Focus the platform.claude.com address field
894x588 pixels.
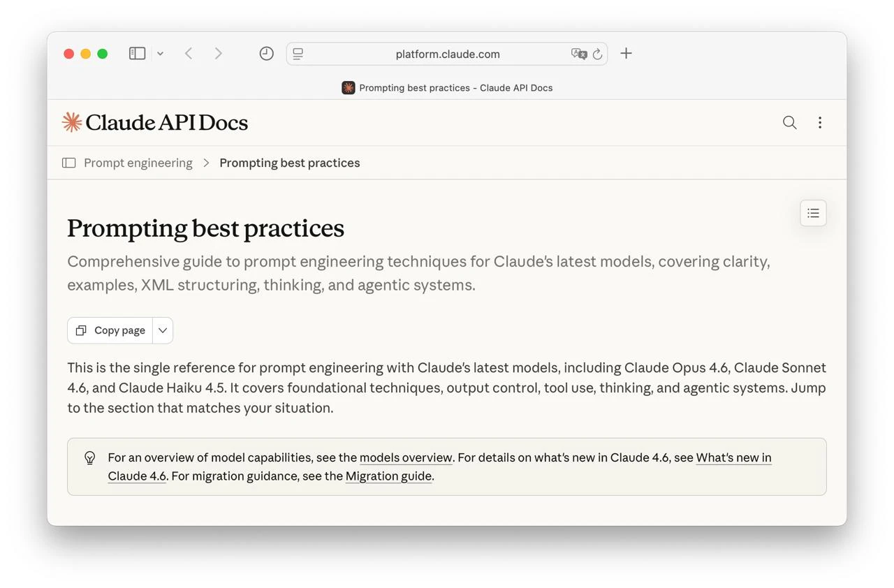pos(447,54)
